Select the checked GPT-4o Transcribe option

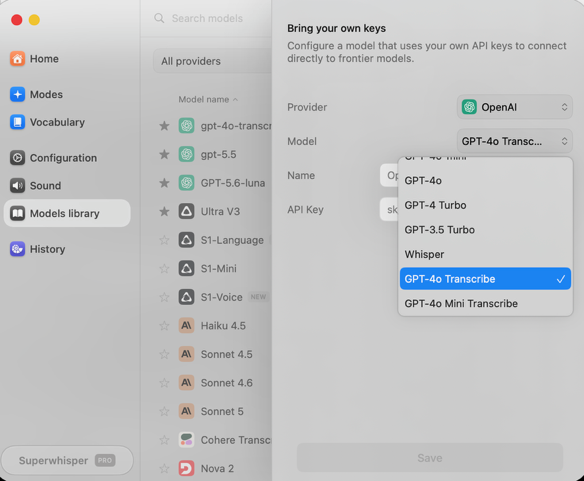tap(485, 279)
